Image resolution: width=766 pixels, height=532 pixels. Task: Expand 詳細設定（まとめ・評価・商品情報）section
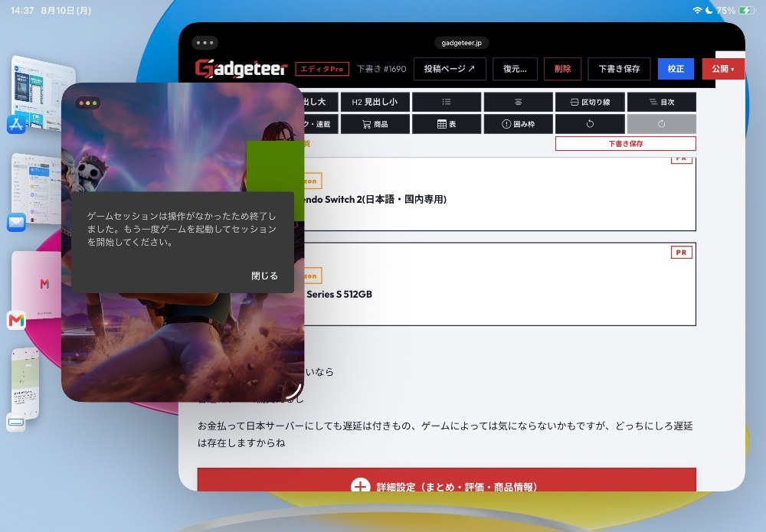coord(447,480)
